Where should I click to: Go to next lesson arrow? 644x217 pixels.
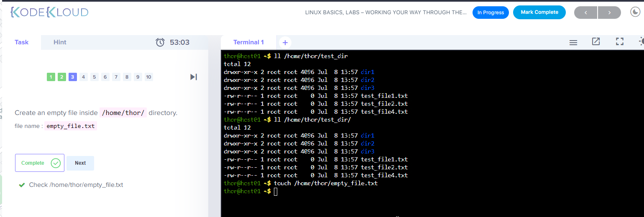pyautogui.click(x=609, y=13)
